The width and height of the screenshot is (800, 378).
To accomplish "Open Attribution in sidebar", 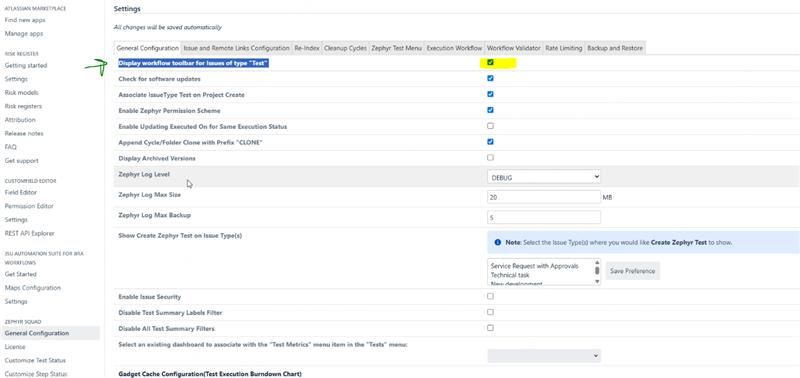I will 20,120.
